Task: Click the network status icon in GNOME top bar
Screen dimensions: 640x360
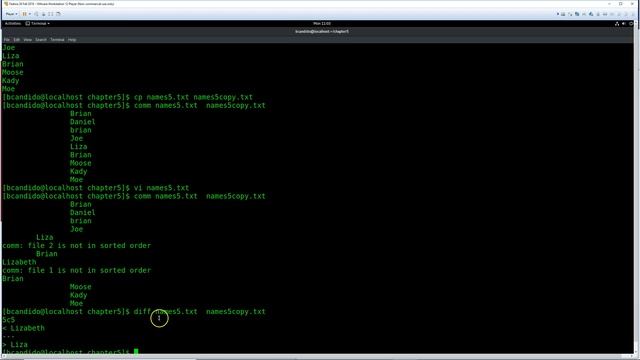Action: click(617, 24)
